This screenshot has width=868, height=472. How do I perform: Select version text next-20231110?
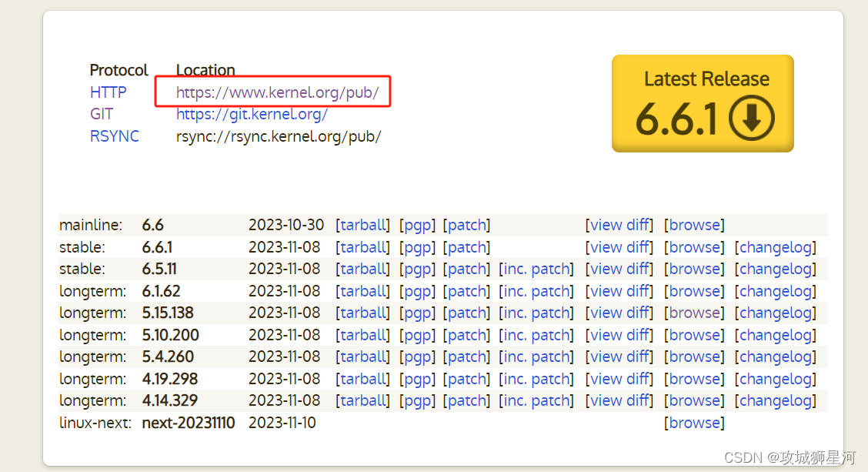[x=189, y=423]
